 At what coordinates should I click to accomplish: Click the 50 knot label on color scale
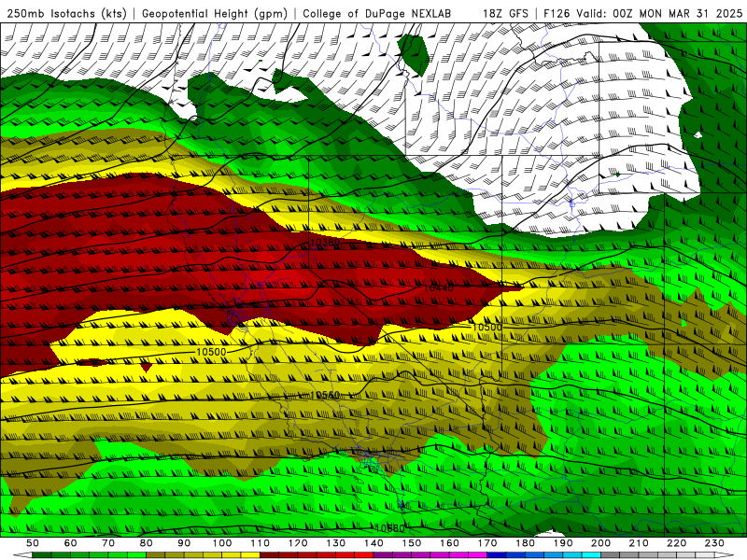pyautogui.click(x=33, y=543)
